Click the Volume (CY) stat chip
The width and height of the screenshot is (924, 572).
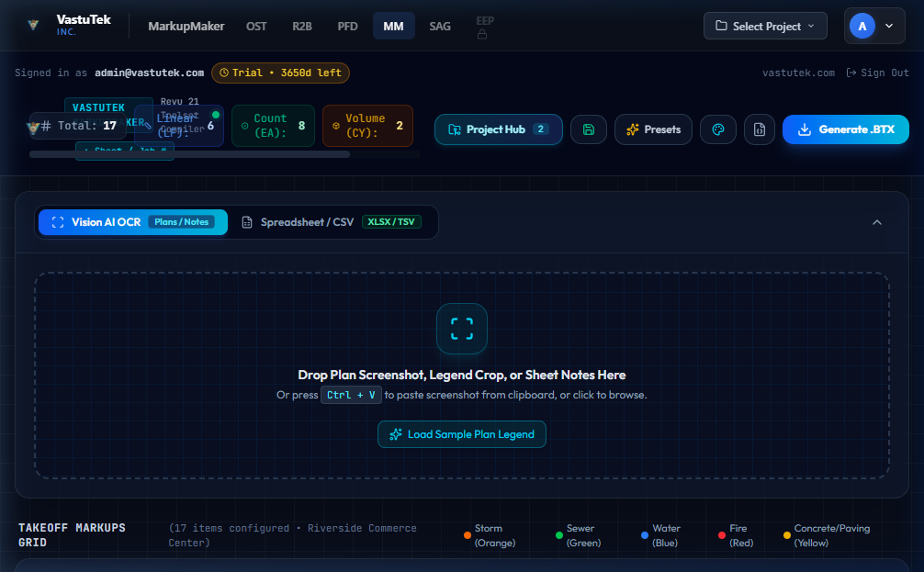367,126
